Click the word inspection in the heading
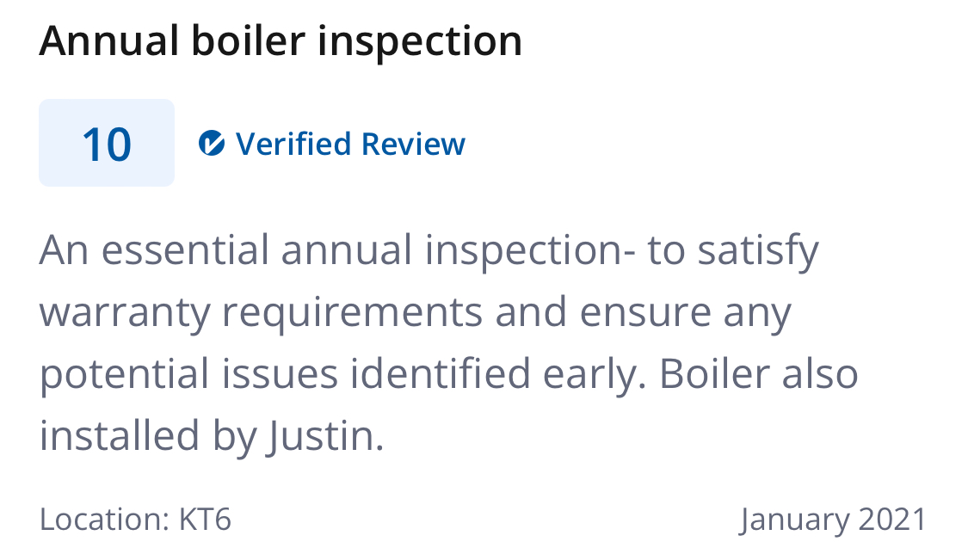 pyautogui.click(x=420, y=42)
